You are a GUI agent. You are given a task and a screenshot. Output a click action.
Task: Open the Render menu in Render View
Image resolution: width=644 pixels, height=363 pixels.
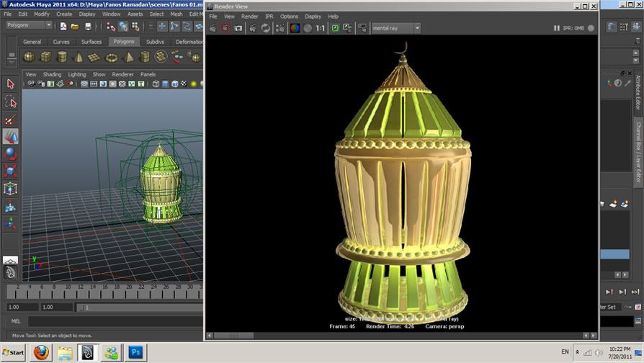pos(249,17)
